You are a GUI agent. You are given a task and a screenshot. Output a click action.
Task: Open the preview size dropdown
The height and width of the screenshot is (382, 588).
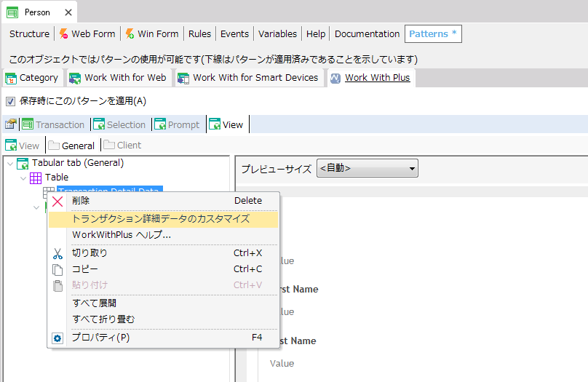367,168
